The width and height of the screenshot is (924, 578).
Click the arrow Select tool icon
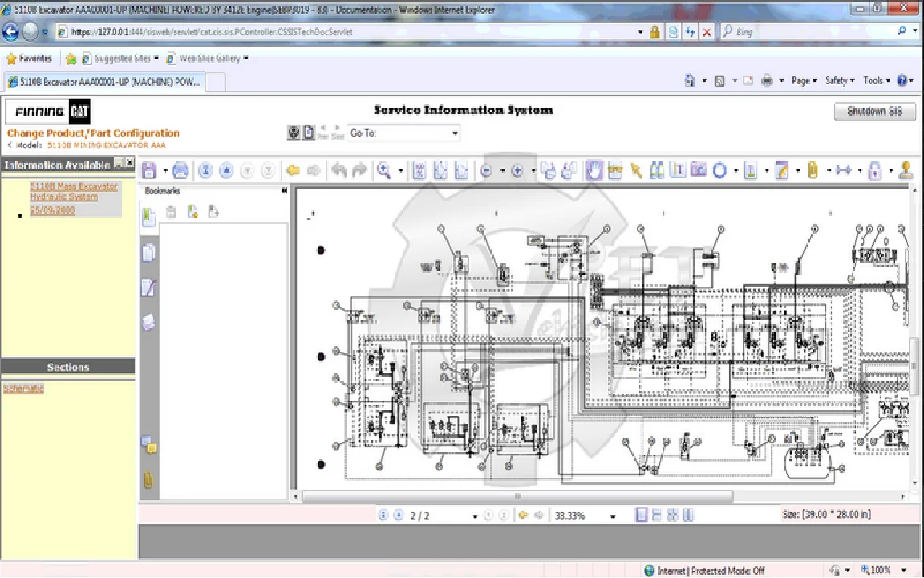coord(636,170)
